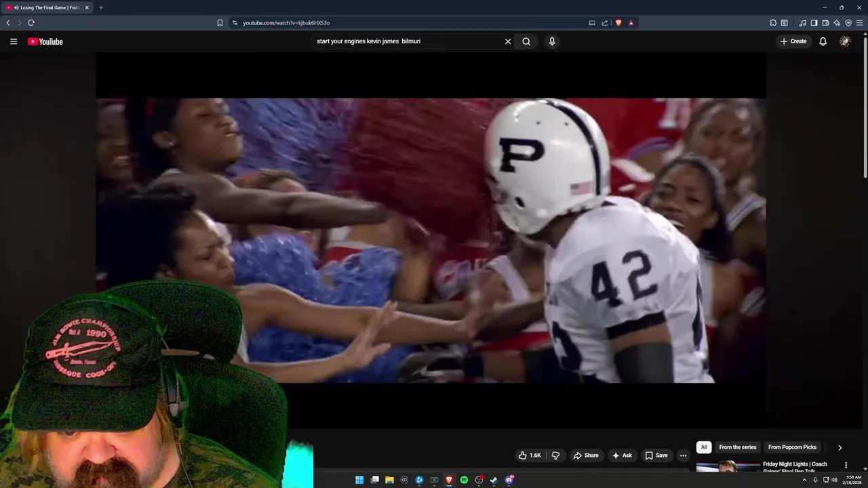868x488 pixels.
Task: Close the Losing The Final Game tab
Action: coord(87,7)
